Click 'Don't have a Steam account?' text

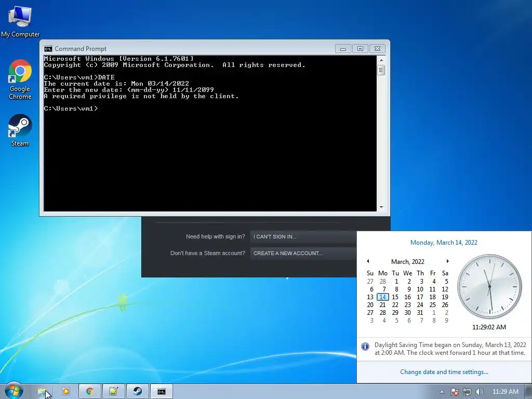coord(208,253)
